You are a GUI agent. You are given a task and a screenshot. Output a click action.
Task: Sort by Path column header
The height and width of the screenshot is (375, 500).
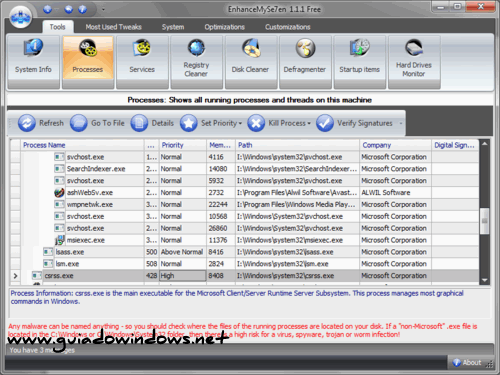coord(298,145)
